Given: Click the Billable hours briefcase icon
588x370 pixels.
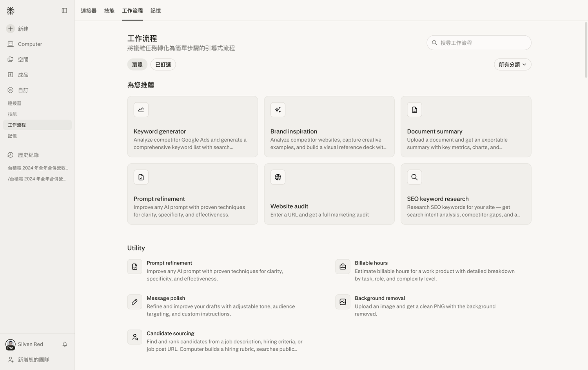Looking at the screenshot, I should [x=343, y=267].
